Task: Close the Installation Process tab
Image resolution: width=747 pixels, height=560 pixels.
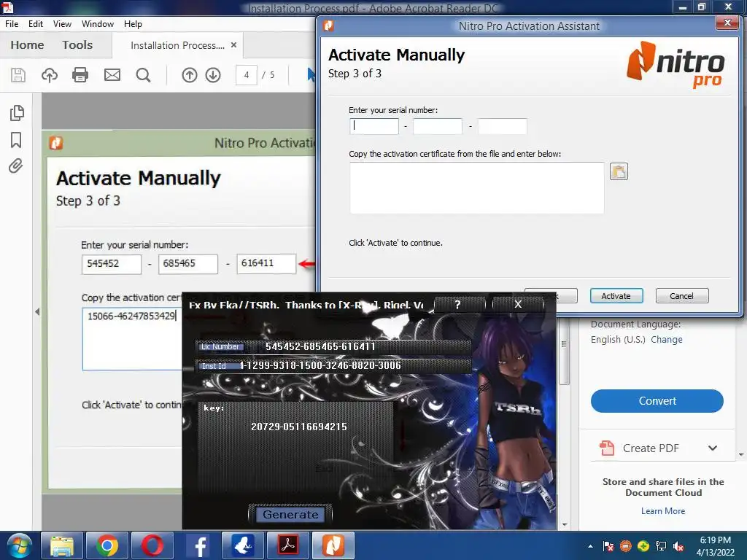Action: tap(233, 44)
